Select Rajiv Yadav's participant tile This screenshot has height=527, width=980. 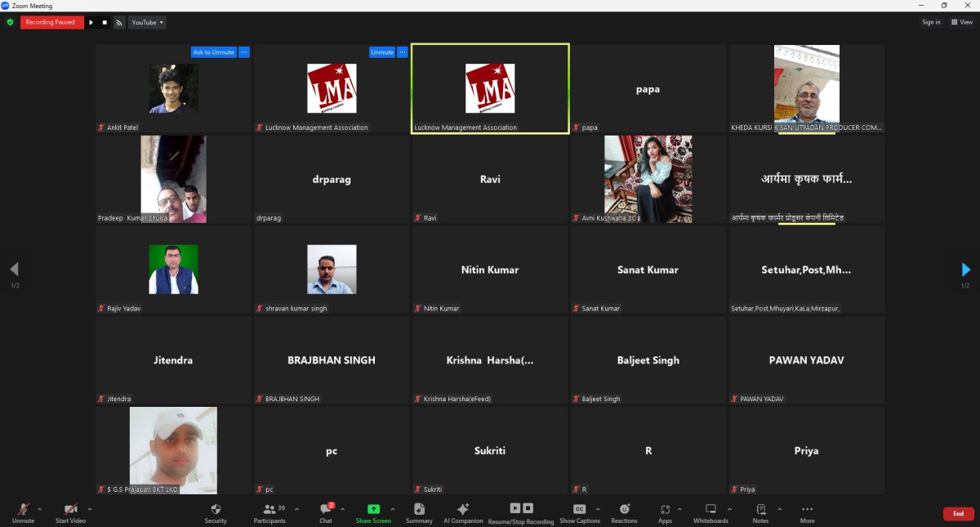click(x=173, y=270)
